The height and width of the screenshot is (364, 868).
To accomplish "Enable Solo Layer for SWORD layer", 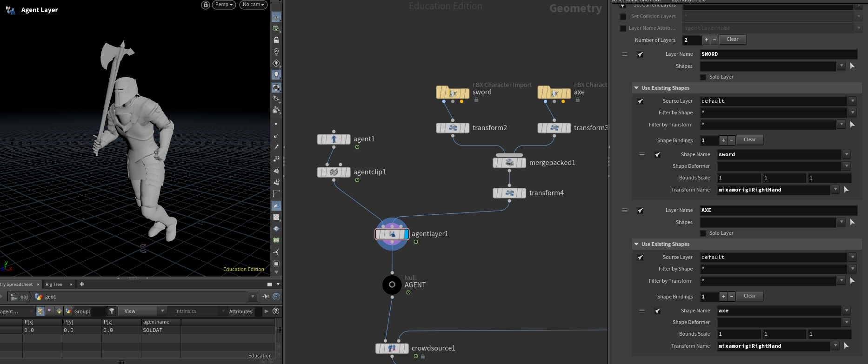I will click(703, 77).
